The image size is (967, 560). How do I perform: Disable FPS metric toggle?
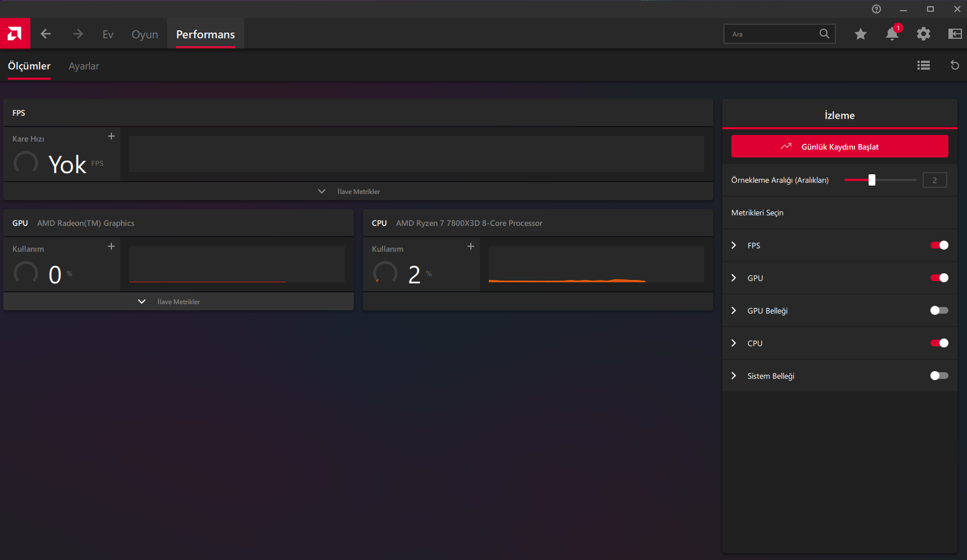coord(939,245)
